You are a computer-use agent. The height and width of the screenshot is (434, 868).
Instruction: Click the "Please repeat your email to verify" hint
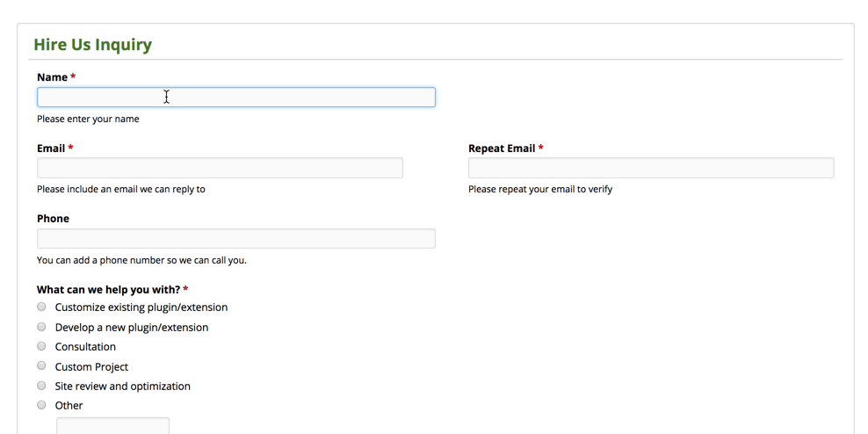coord(539,189)
